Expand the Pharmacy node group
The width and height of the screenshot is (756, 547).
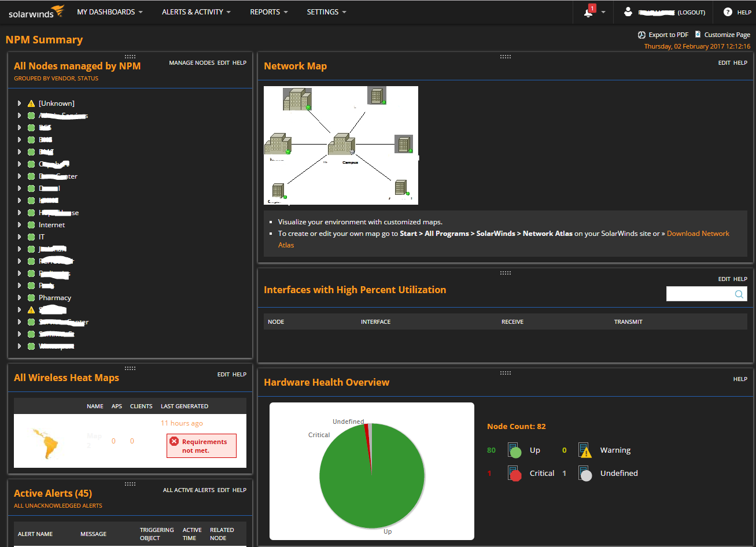click(19, 298)
